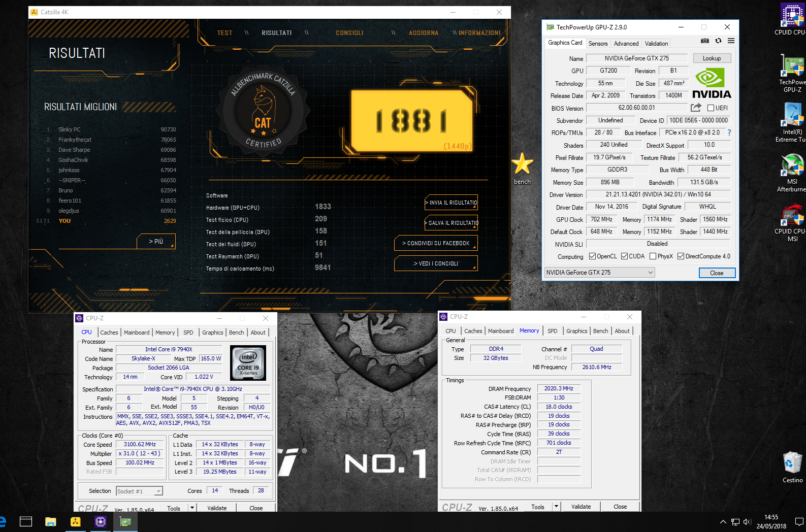806x532 pixels.
Task: Toggle the DirectCompute 4.0 checkbox
Action: pyautogui.click(x=681, y=256)
